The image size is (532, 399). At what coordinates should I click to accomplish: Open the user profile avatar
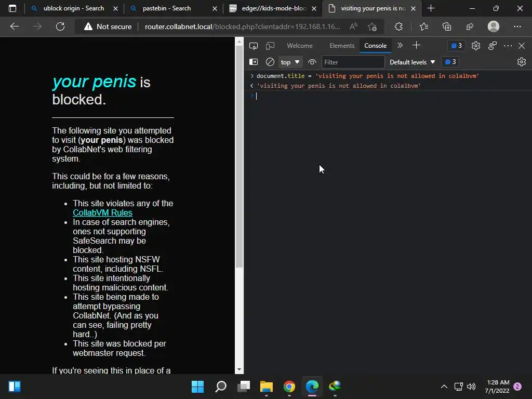pyautogui.click(x=494, y=26)
